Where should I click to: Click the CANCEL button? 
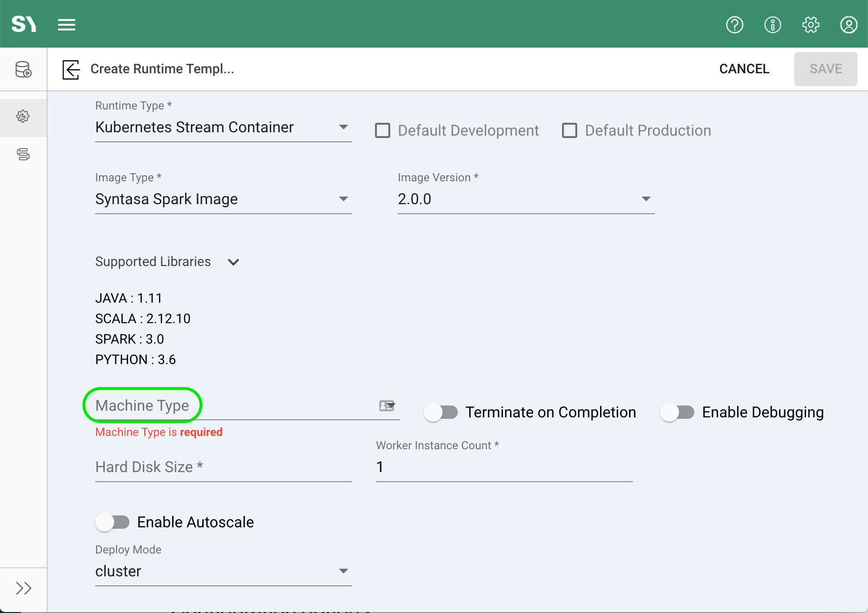[x=744, y=69]
